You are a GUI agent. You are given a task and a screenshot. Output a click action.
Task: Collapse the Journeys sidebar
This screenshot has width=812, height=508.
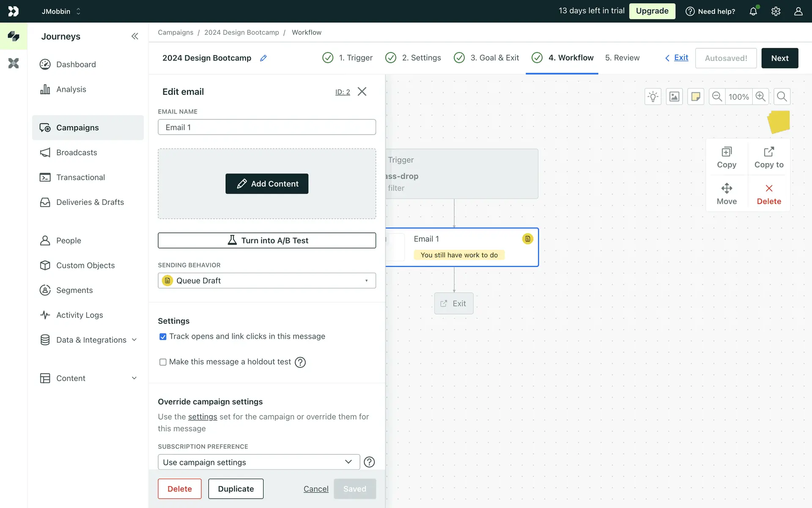coord(134,36)
